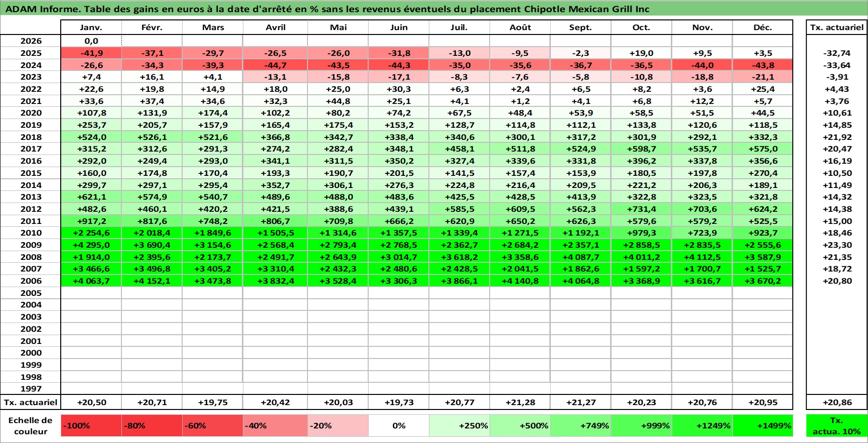This screenshot has height=443, width=868.
Task: Click the Tx. actuariel column header at right
Action: click(837, 27)
